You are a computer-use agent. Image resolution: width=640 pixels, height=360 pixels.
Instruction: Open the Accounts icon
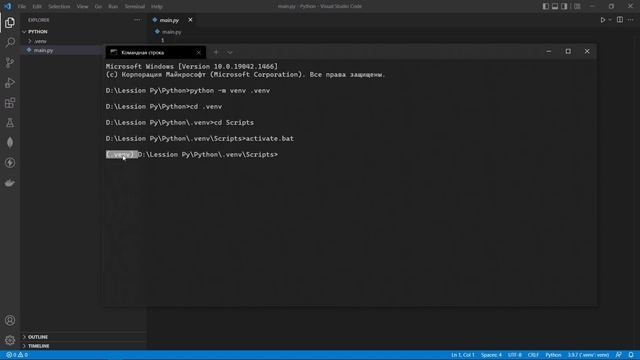click(10, 320)
